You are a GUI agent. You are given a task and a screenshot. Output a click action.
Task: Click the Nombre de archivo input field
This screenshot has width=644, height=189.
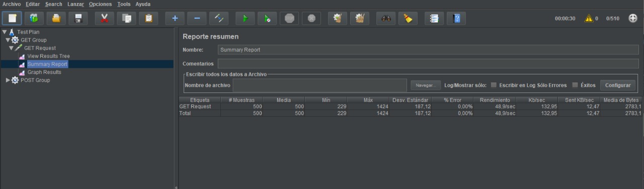click(x=319, y=85)
